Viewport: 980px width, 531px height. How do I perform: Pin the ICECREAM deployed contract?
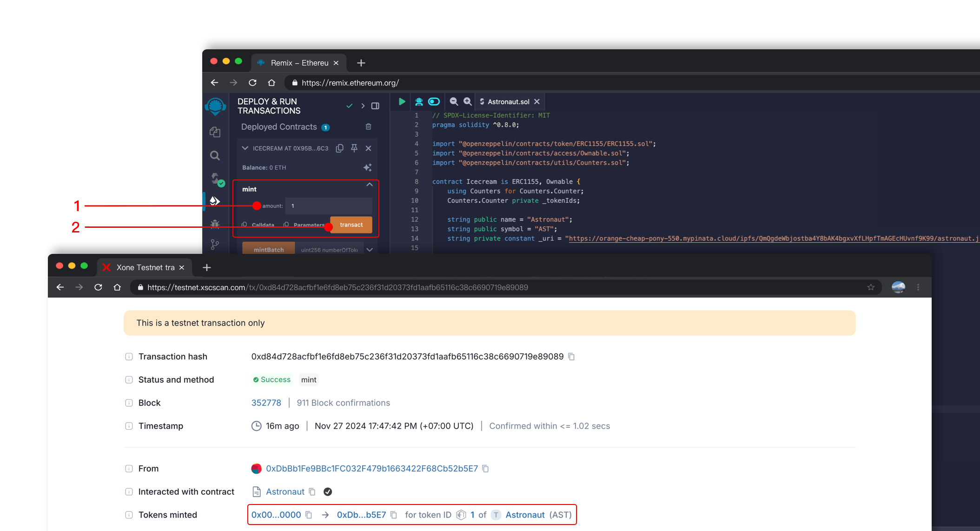pyautogui.click(x=354, y=148)
